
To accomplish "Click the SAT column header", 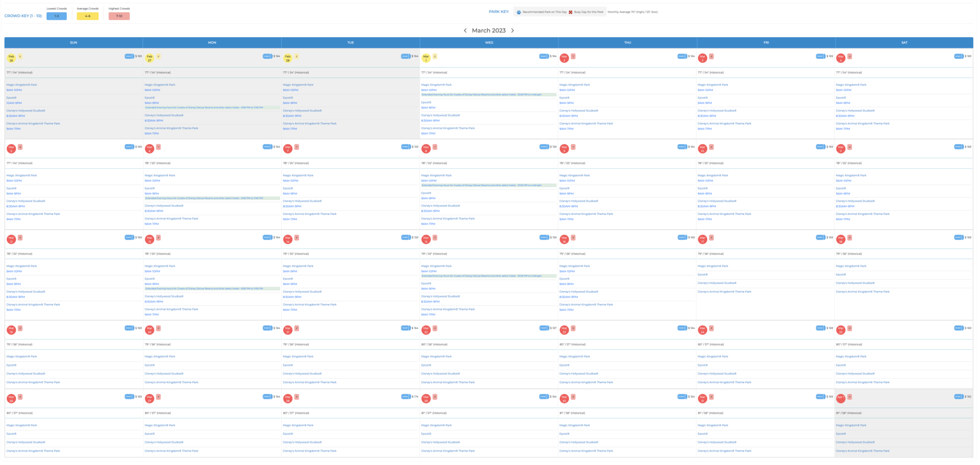I will pyautogui.click(x=904, y=43).
